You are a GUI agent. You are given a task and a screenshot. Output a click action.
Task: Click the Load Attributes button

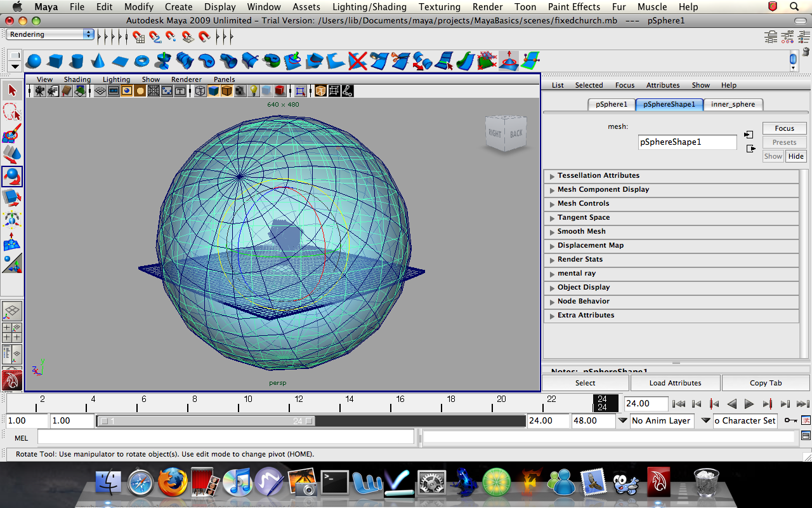click(675, 383)
